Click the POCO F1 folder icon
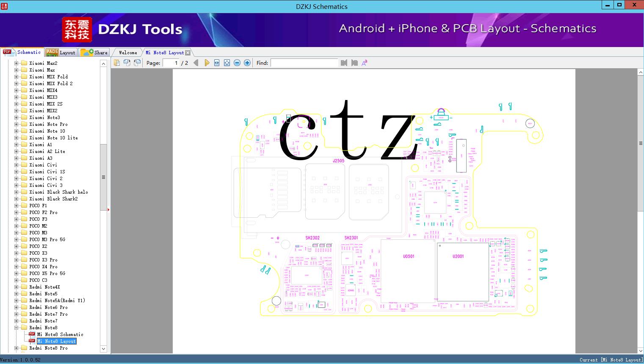Image resolution: width=644 pixels, height=364 pixels. coord(24,206)
